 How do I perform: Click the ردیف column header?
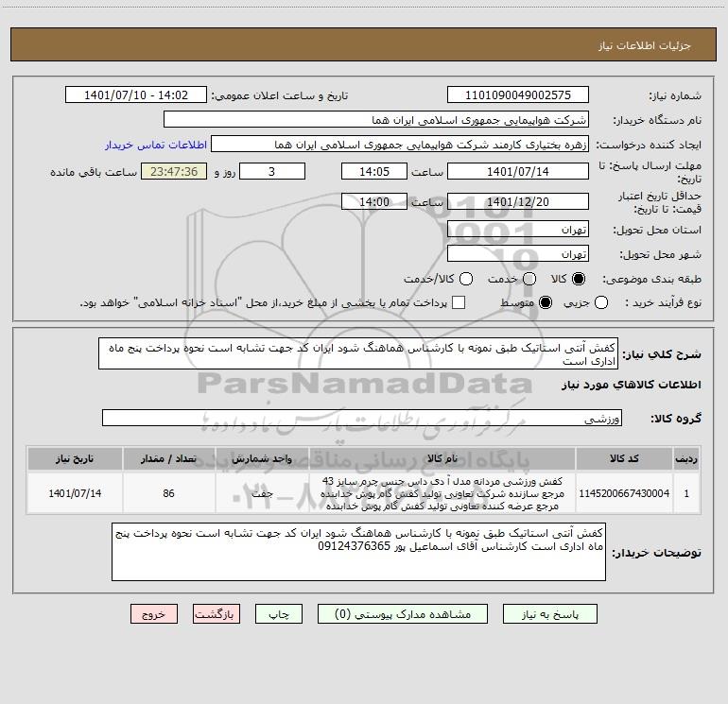[686, 458]
